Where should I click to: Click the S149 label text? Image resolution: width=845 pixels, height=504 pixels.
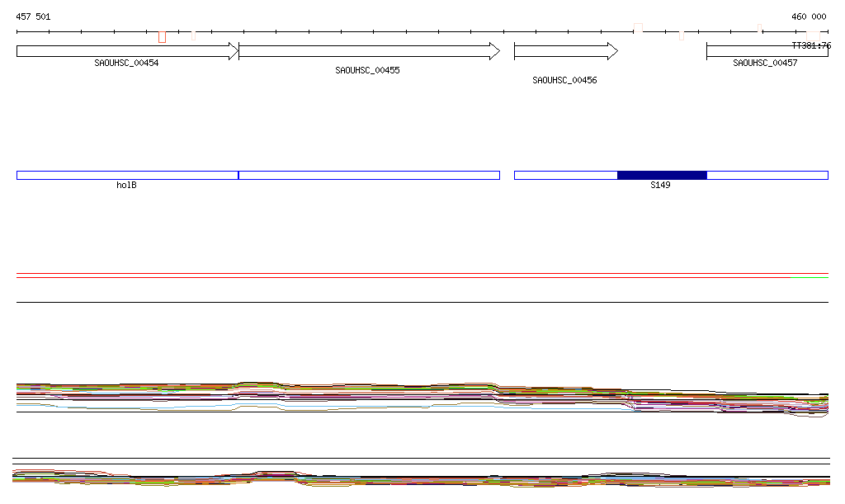click(660, 186)
